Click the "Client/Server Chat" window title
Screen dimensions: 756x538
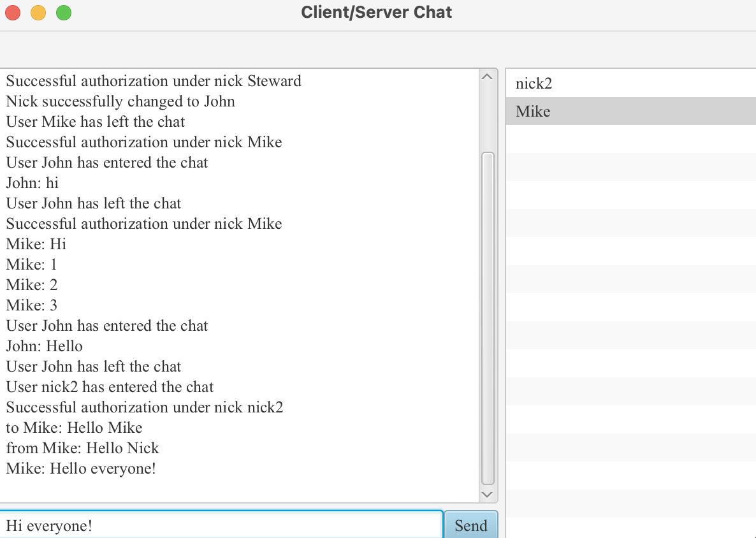point(377,12)
